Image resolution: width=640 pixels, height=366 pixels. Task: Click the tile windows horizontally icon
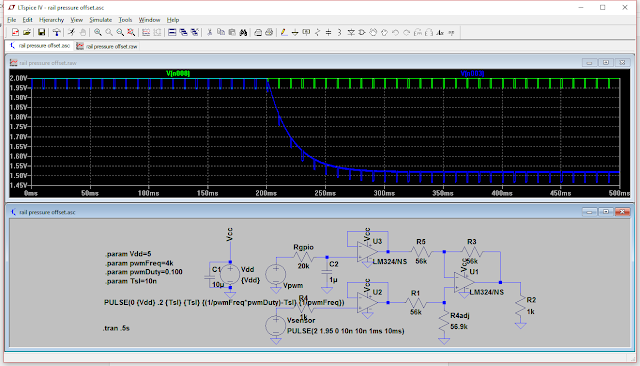(x=172, y=32)
